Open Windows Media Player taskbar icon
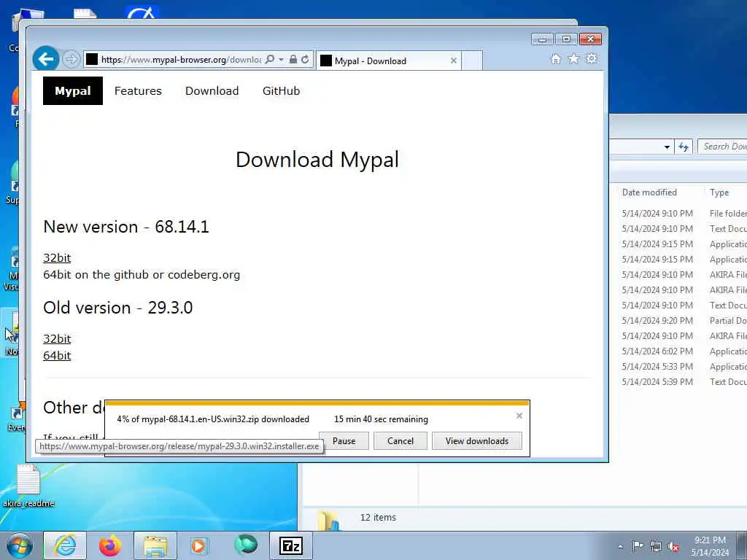Image resolution: width=747 pixels, height=560 pixels. coord(199,545)
